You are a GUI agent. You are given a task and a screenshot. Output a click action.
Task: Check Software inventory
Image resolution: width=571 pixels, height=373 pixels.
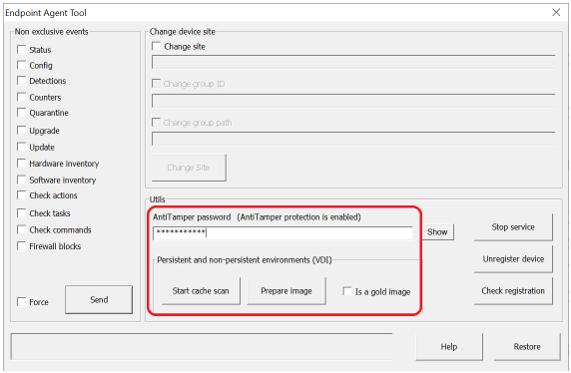21,180
